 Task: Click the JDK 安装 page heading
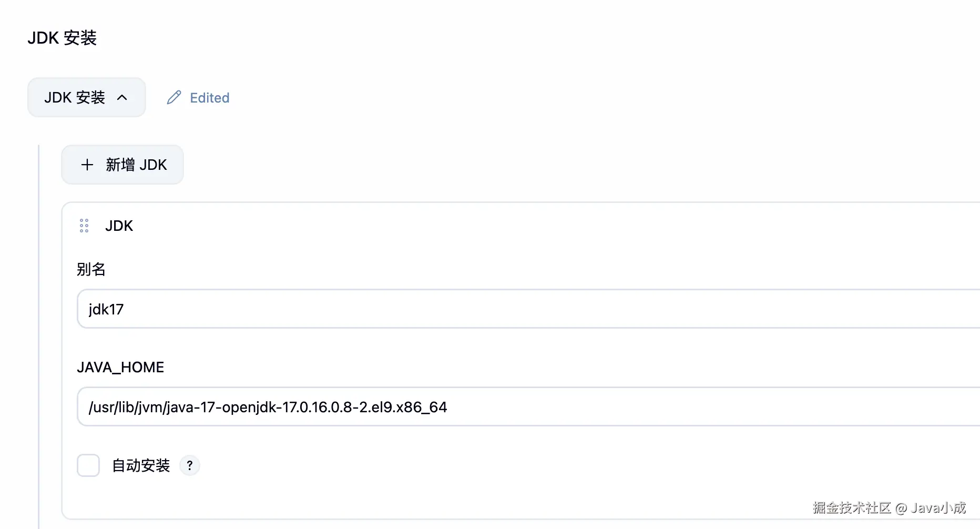[62, 37]
